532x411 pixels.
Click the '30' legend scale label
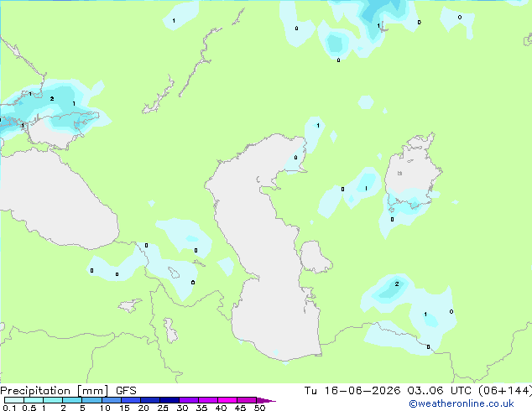[x=182, y=408]
